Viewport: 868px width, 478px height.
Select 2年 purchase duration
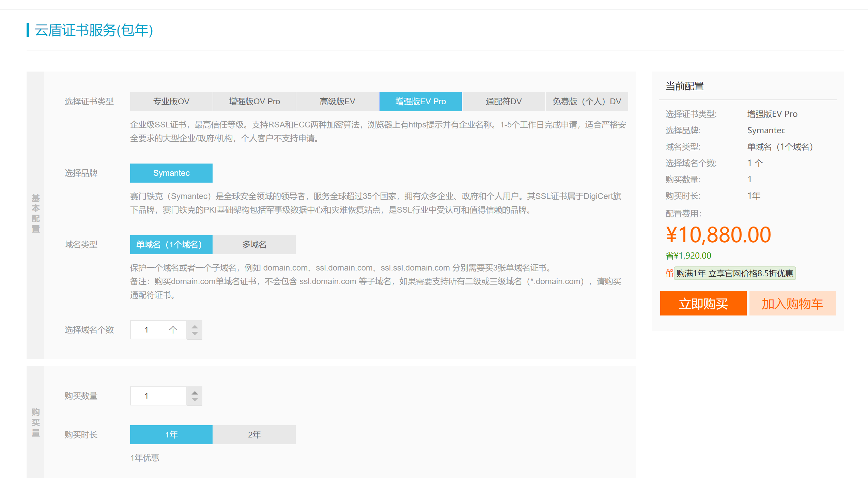(254, 435)
